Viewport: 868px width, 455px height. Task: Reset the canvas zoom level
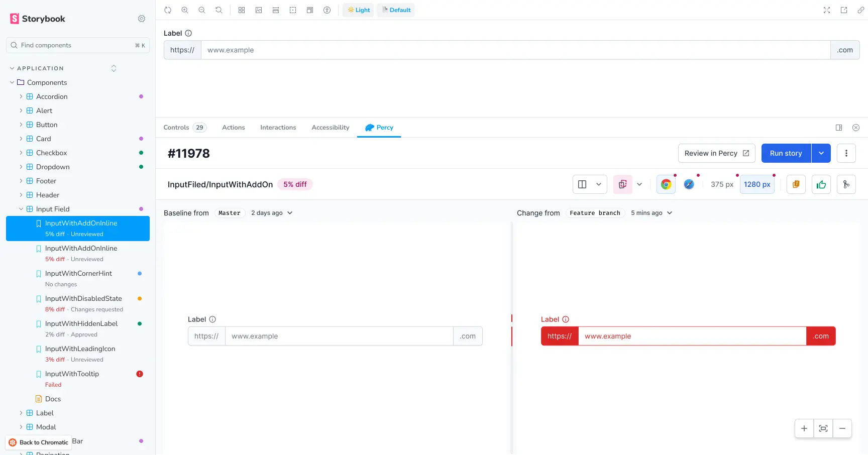[x=218, y=10]
